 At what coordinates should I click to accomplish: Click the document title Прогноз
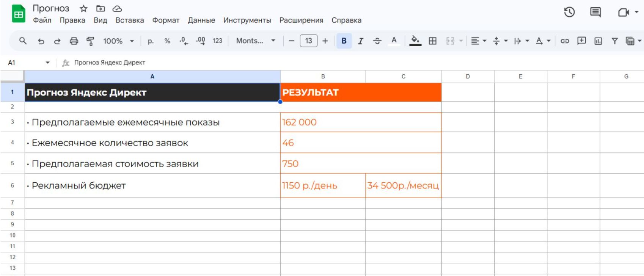(51, 9)
